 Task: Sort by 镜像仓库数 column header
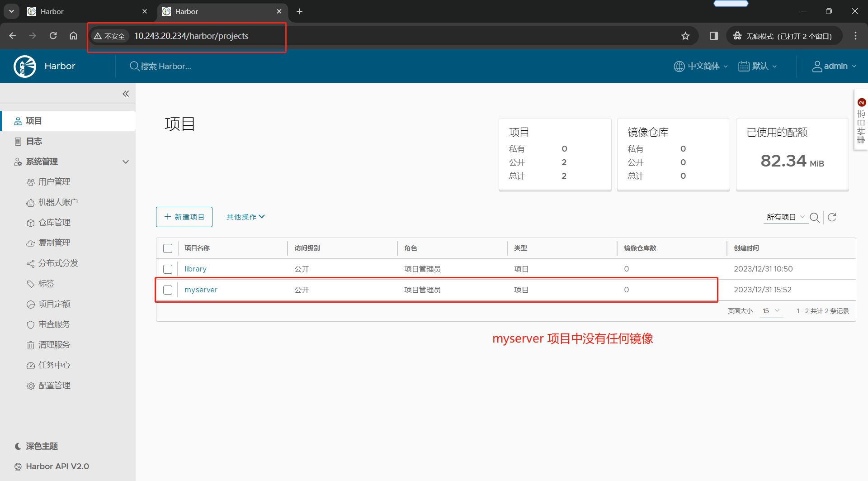click(x=640, y=248)
